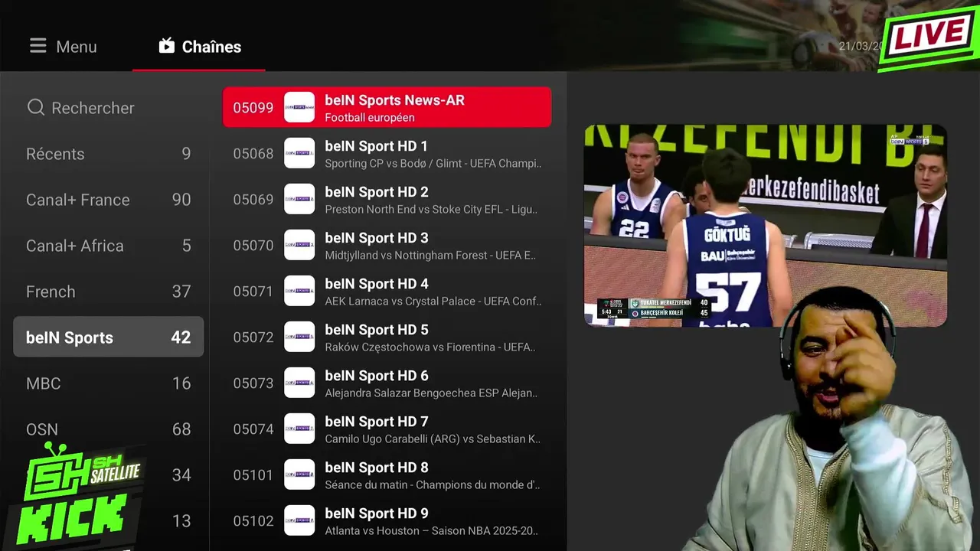Select the Canal+ France category
Screen dimensions: 980x551
[108, 200]
